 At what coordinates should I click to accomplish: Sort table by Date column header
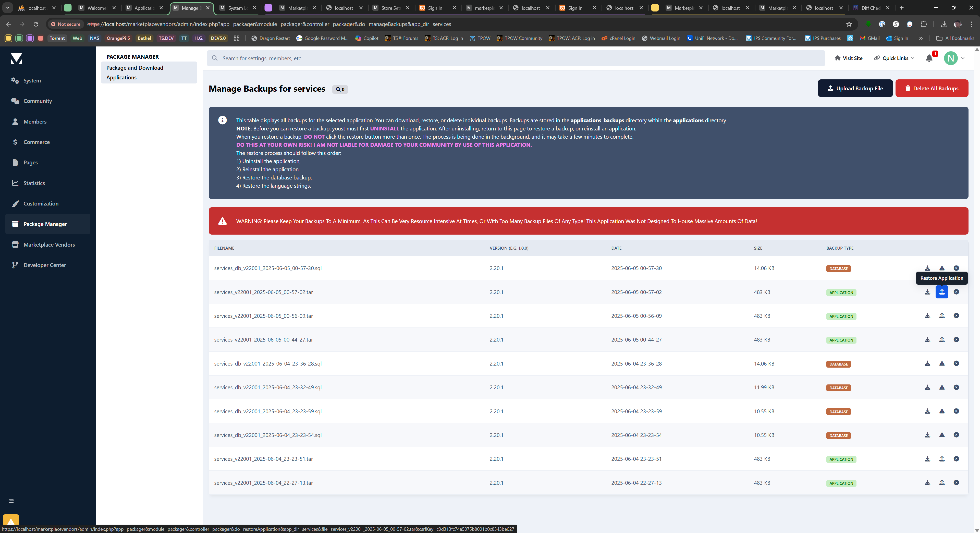[x=616, y=248]
